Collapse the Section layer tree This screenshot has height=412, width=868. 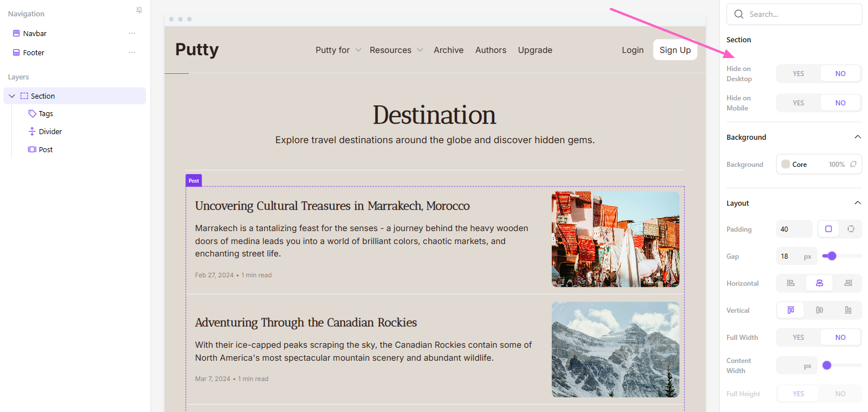[x=12, y=96]
